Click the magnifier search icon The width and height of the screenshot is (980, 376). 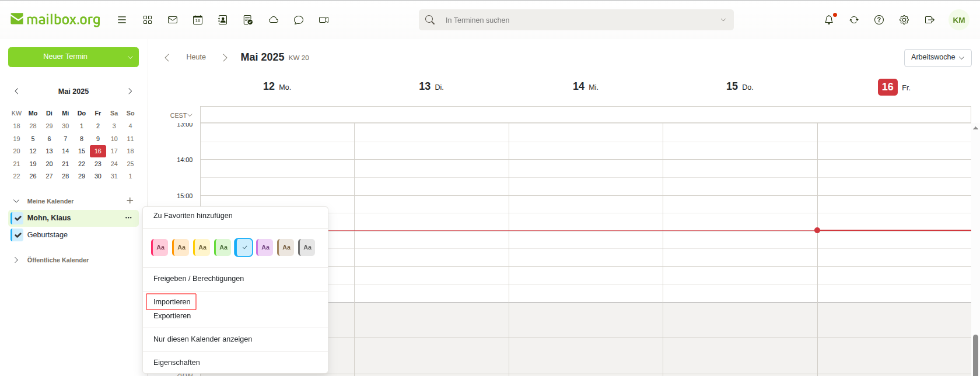pos(430,20)
